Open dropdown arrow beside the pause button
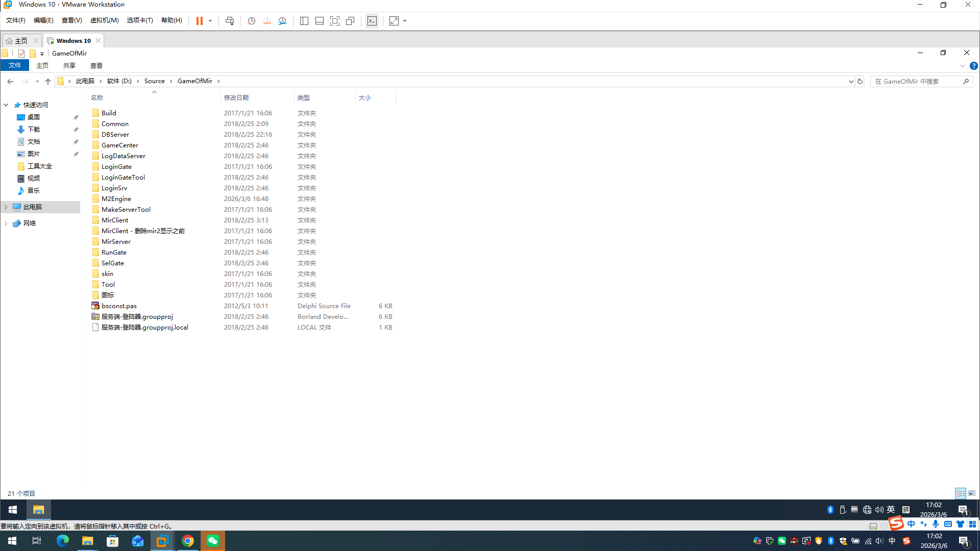The width and height of the screenshot is (980, 551). click(210, 21)
